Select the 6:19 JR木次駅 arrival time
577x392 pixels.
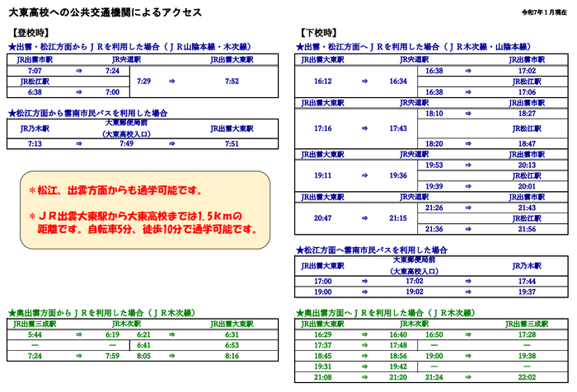click(x=112, y=334)
